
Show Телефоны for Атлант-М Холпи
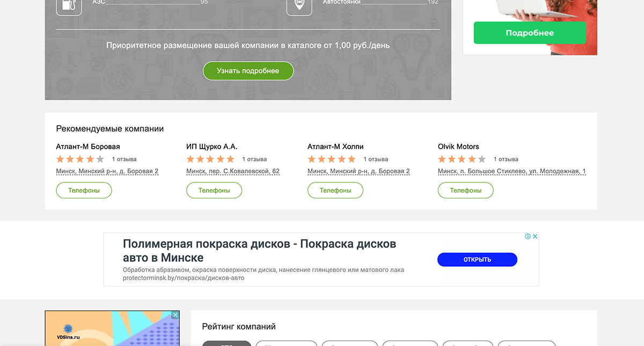335,190
